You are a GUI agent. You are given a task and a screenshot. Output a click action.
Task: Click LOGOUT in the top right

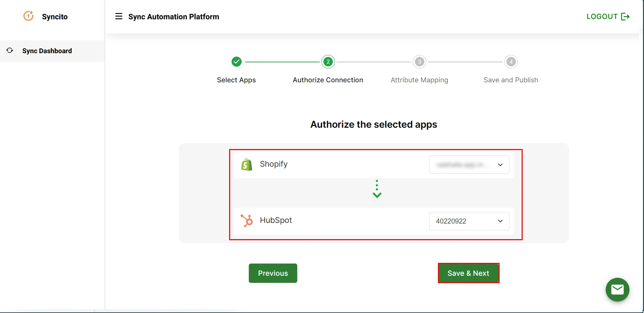point(602,16)
